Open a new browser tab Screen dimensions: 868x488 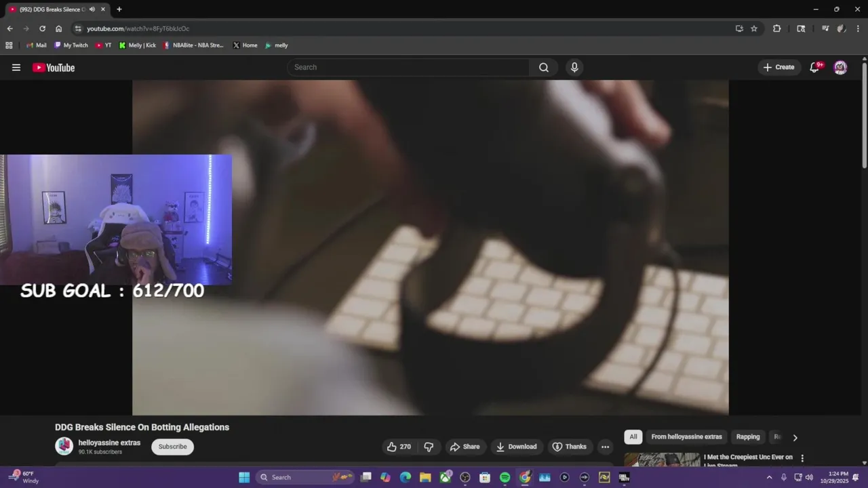119,9
